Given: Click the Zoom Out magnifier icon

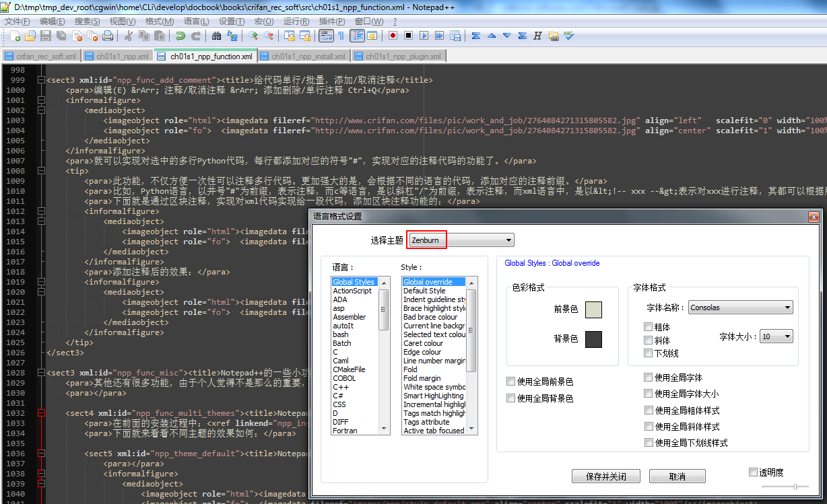Looking at the screenshot, I should tap(268, 36).
